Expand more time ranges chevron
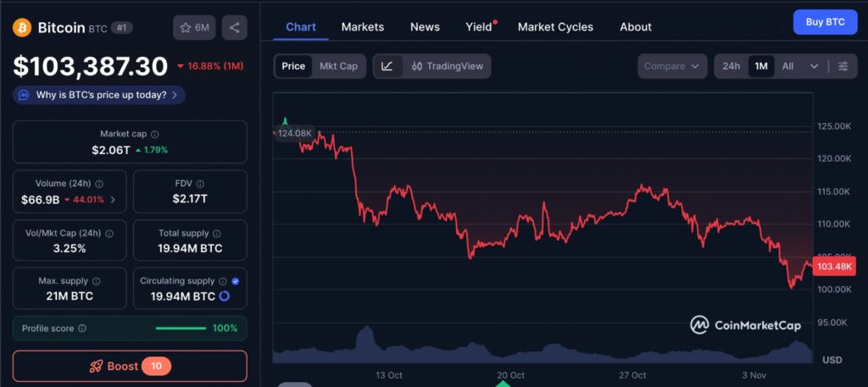Screen dimensions: 868x387 (x=814, y=66)
